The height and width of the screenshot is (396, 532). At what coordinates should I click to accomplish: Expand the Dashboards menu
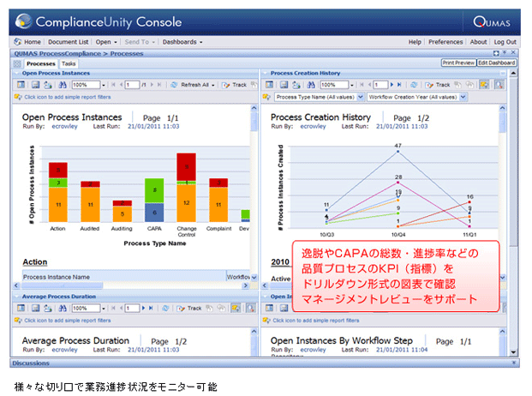tap(182, 42)
